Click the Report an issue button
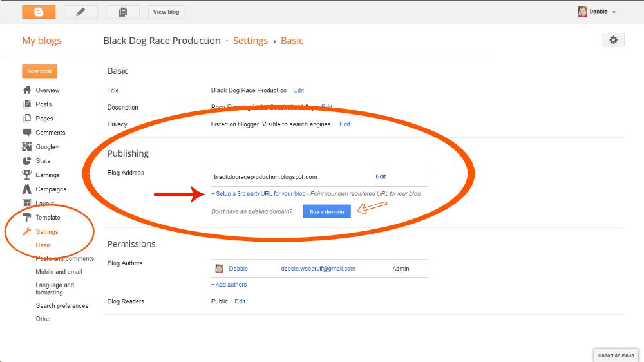Viewport: 644px width, 362px height. point(616,356)
